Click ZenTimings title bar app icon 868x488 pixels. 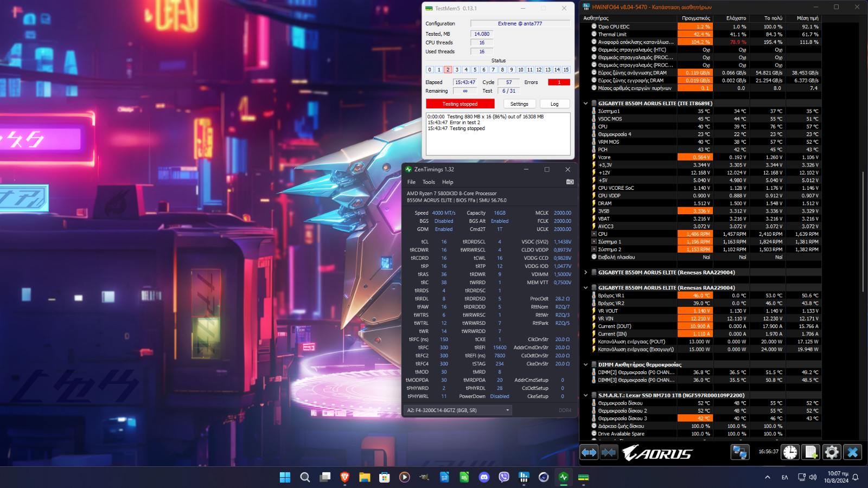(x=409, y=169)
